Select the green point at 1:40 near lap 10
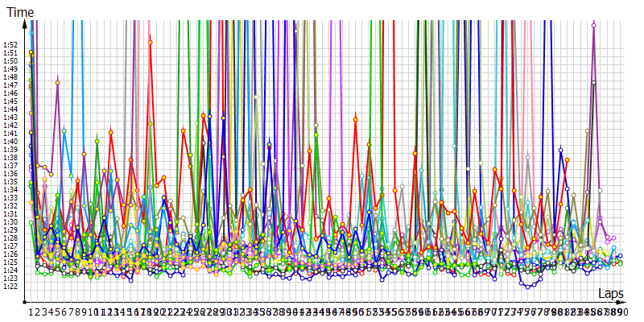Image resolution: width=644 pixels, height=322 pixels. [x=97, y=141]
